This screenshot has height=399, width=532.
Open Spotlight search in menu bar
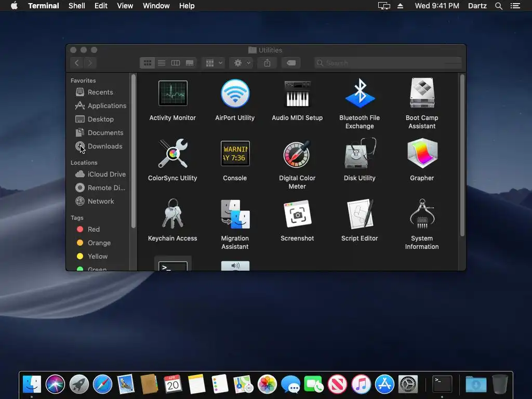coord(499,6)
